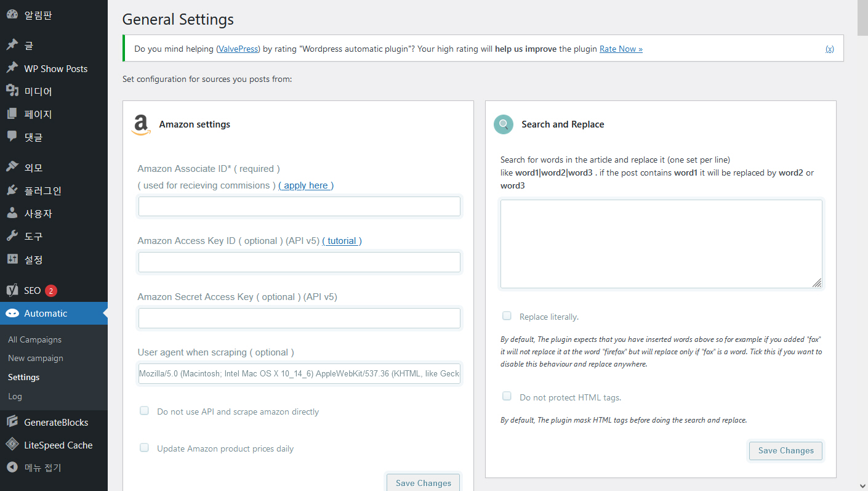Viewport: 868px width, 491px height.
Task: Tick 'Do not protect HTML tags' checkbox
Action: (507, 396)
